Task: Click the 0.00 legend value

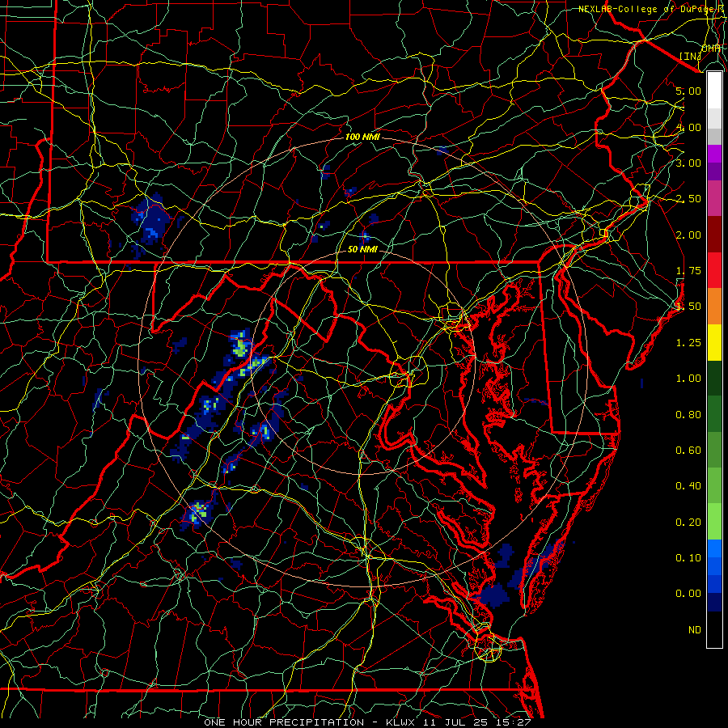Action: [688, 594]
